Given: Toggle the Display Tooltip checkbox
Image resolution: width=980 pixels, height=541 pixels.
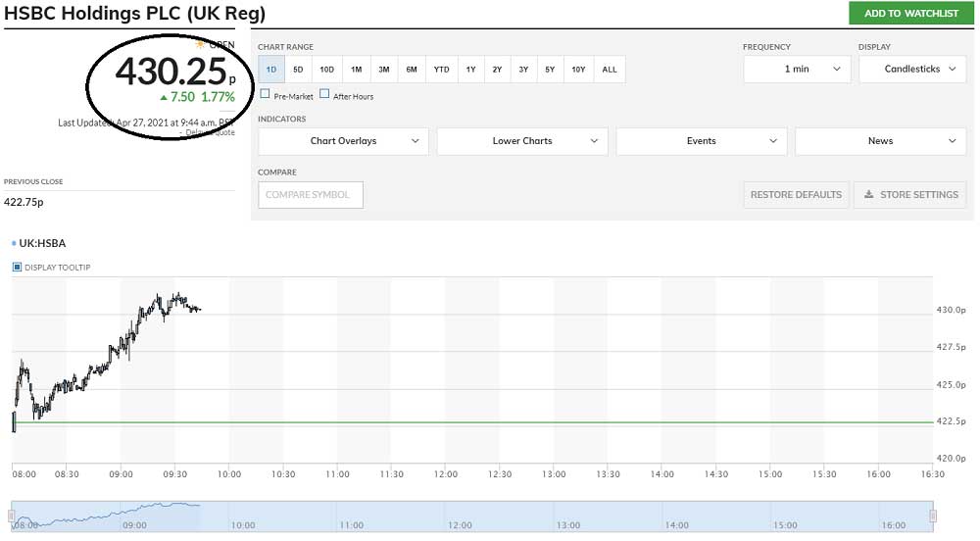Looking at the screenshot, I should (17, 267).
